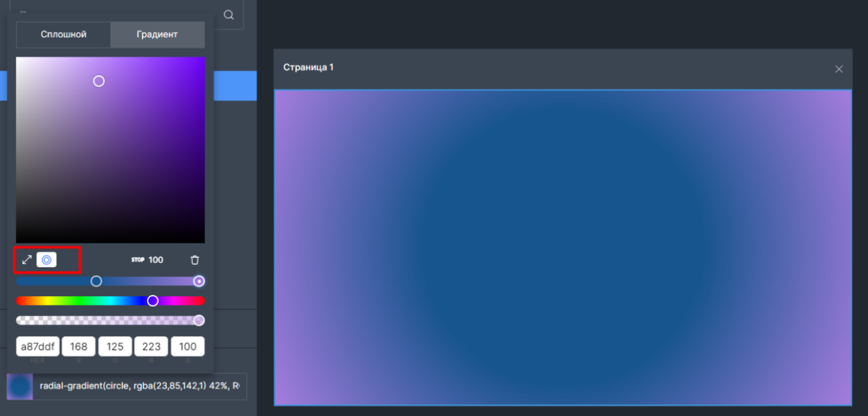Viewport: 868px width, 416px height.
Task: Select the gradient stop at 42%
Action: pyautogui.click(x=97, y=282)
